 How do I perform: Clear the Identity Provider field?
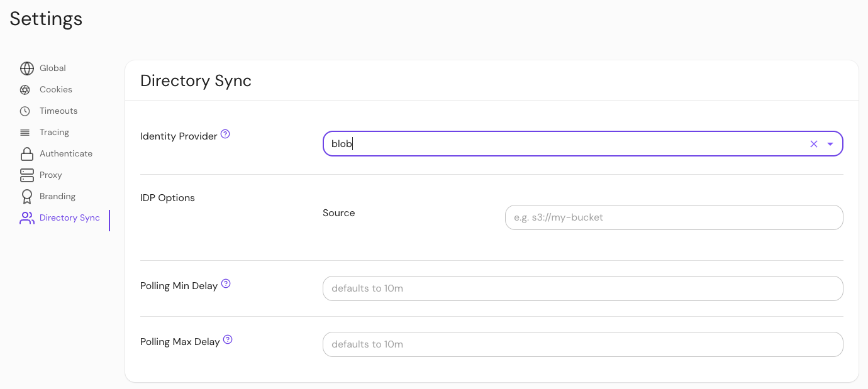(x=813, y=143)
